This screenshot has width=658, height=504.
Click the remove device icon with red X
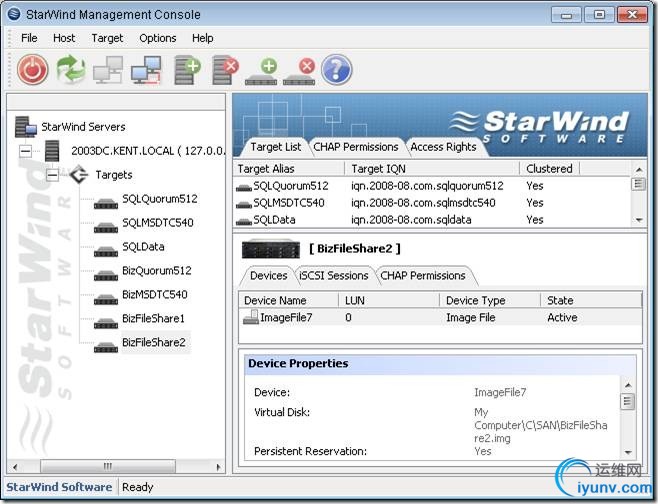click(x=300, y=72)
